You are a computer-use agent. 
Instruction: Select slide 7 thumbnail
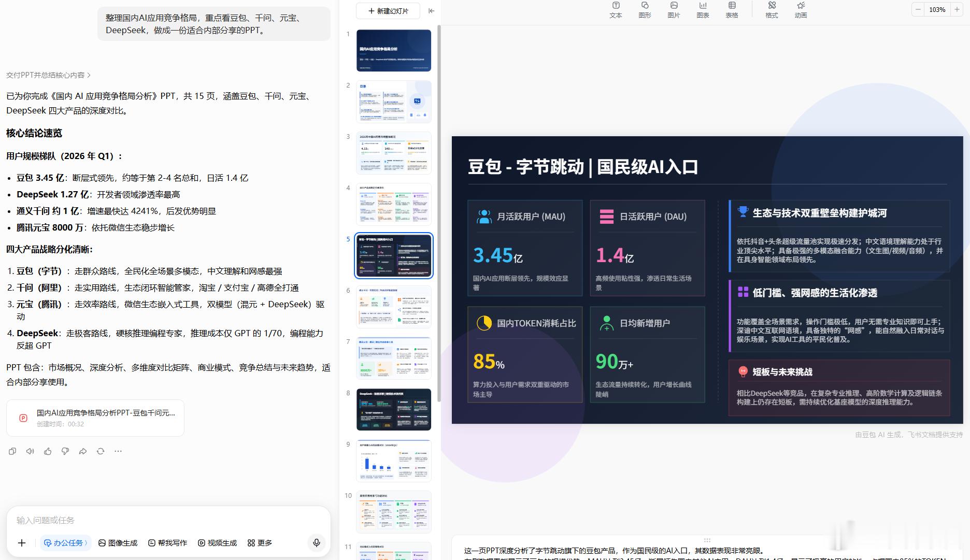coord(394,358)
